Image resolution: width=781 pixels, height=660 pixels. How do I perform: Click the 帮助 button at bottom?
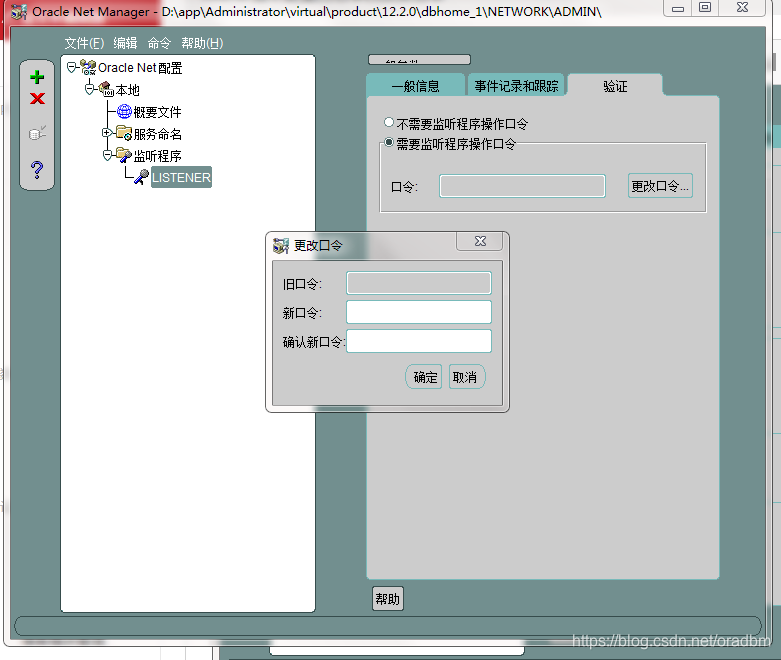pos(388,599)
